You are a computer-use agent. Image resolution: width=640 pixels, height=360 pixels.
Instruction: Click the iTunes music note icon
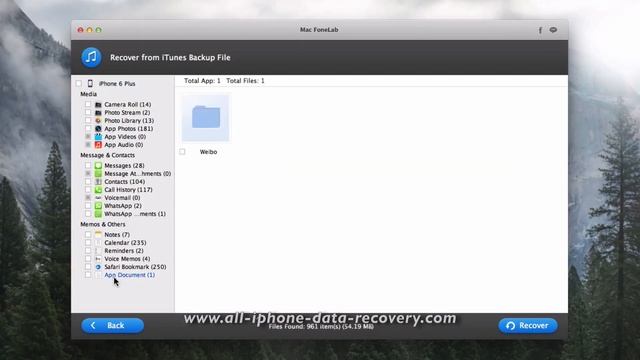point(91,57)
